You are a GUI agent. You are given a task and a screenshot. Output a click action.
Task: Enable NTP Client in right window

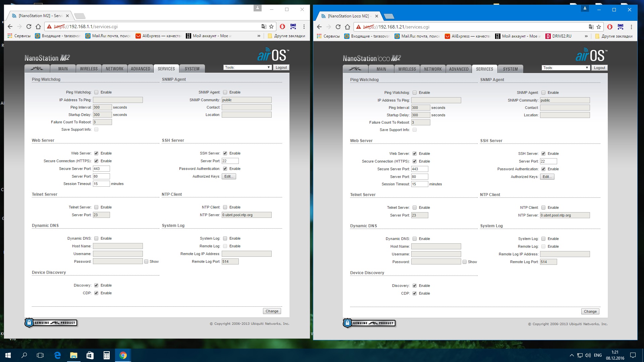[x=543, y=207]
